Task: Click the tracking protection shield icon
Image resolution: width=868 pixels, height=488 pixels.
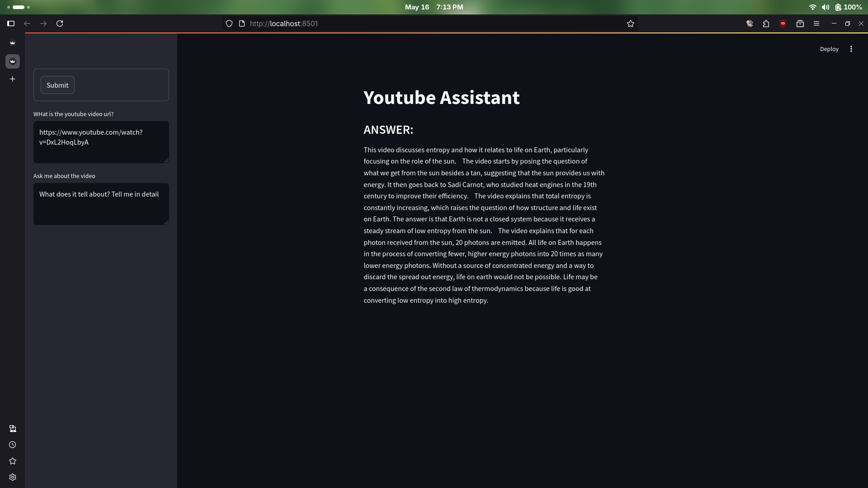Action: coord(229,23)
